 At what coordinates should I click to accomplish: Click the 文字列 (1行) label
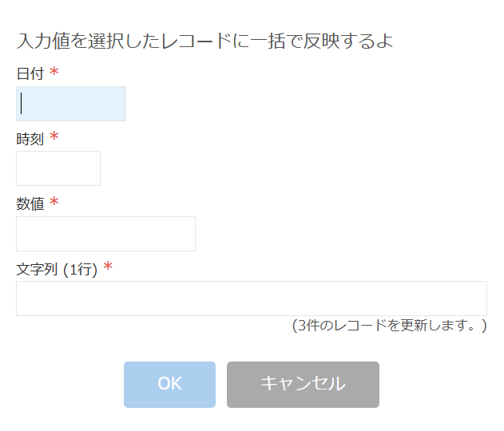click(57, 269)
